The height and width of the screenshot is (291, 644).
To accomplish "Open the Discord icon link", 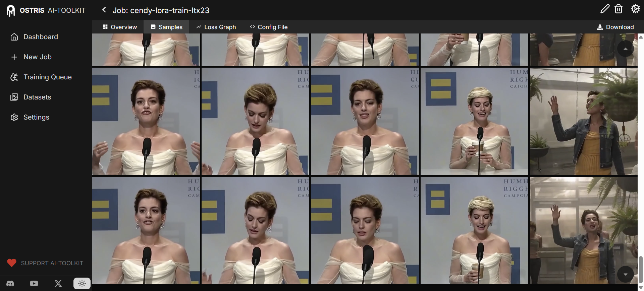I will tap(10, 284).
